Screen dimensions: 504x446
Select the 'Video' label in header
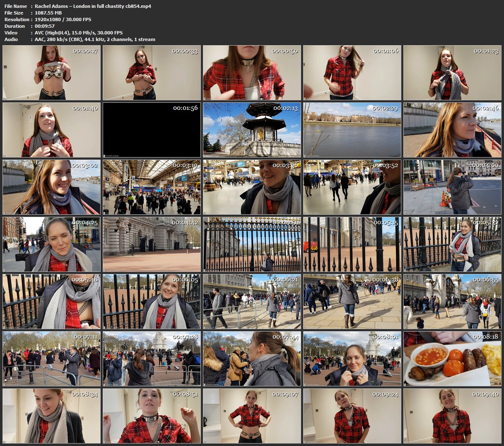[11, 33]
